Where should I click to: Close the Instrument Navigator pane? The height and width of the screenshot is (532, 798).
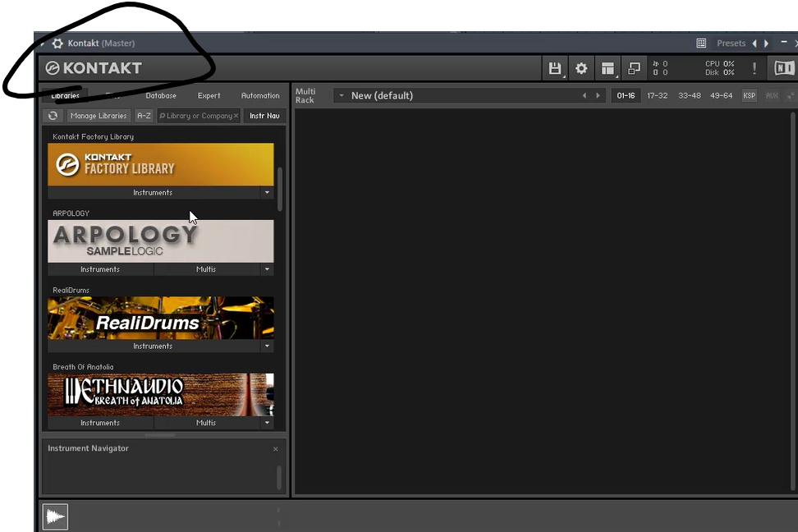[x=275, y=449]
